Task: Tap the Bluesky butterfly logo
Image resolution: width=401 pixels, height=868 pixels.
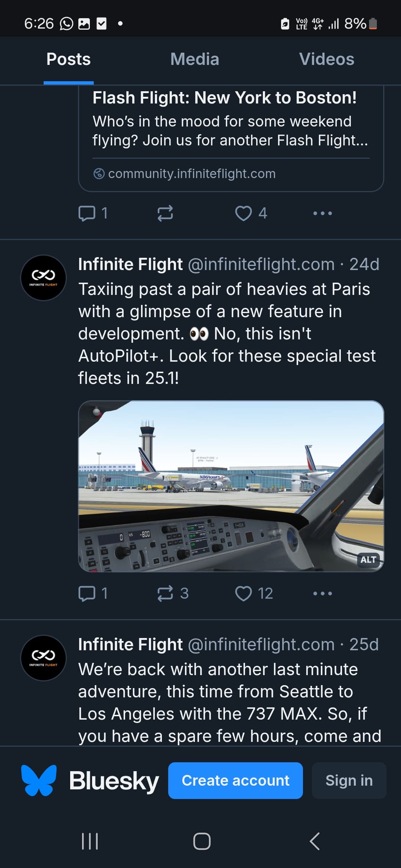Action: [39, 780]
